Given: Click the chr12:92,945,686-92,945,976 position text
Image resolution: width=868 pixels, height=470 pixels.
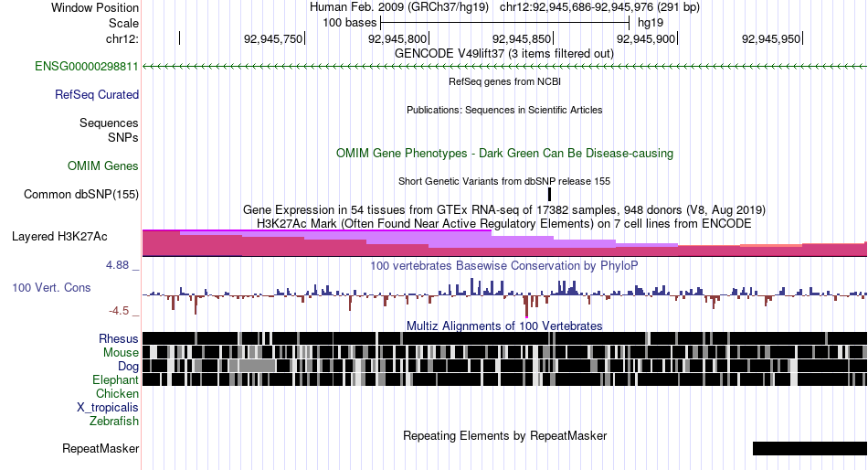Looking at the screenshot, I should point(599,7).
